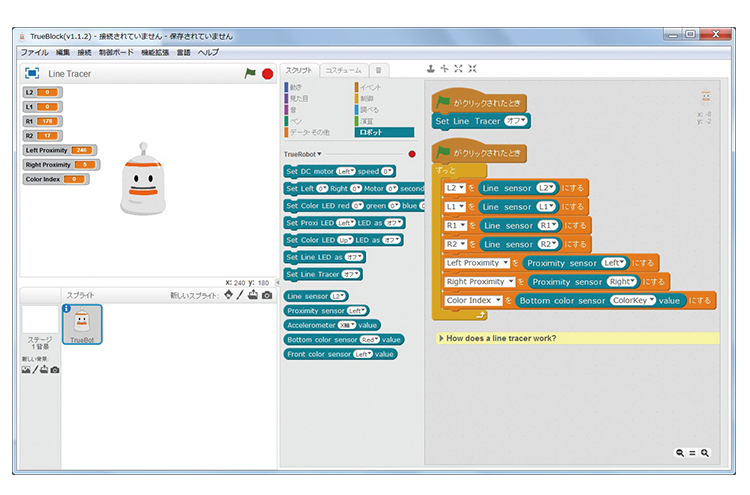
Task: Zoom in the scripts area
Action: [x=705, y=453]
